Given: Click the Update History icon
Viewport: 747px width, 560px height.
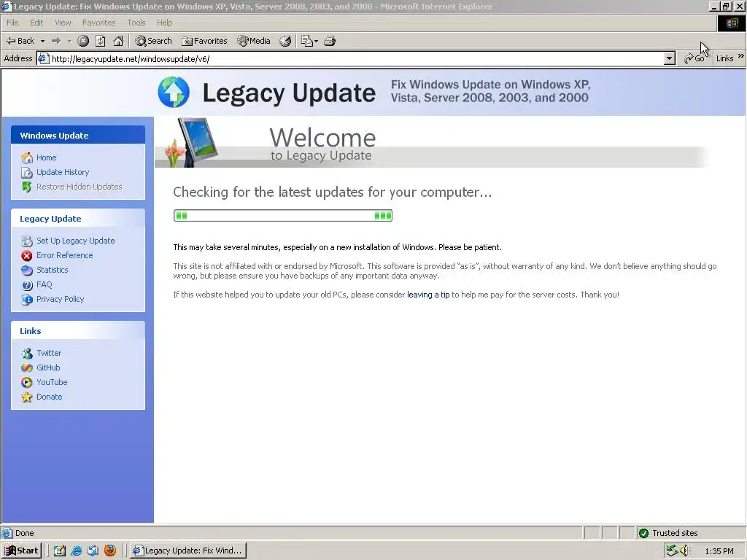Looking at the screenshot, I should [27, 172].
